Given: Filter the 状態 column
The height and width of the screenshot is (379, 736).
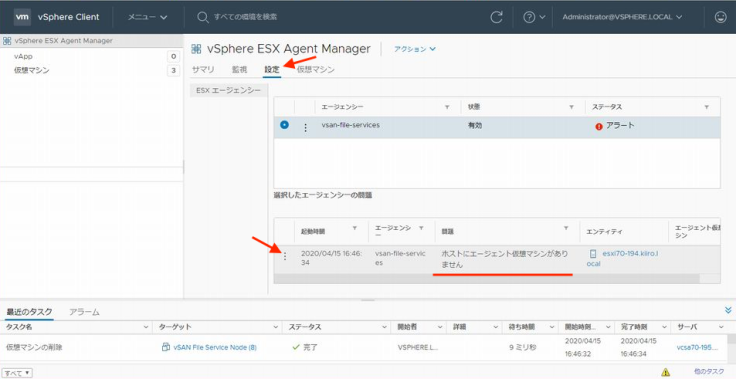Looking at the screenshot, I should coord(571,107).
